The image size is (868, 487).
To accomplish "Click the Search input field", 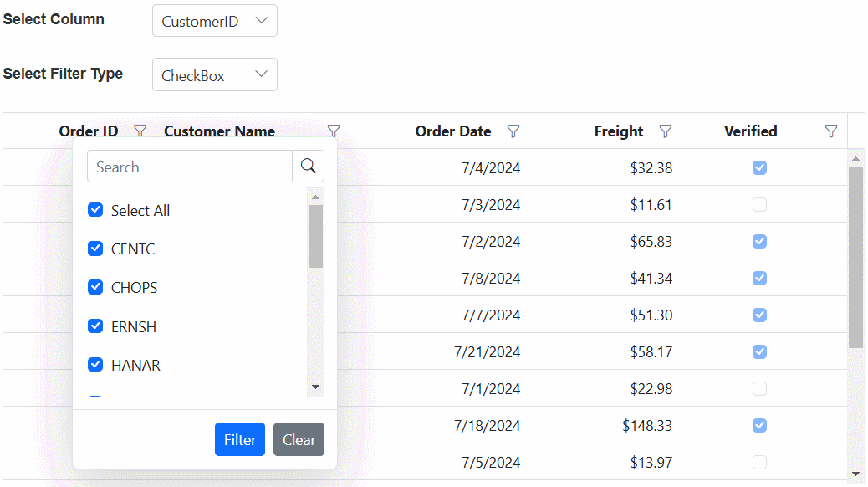I will (190, 167).
